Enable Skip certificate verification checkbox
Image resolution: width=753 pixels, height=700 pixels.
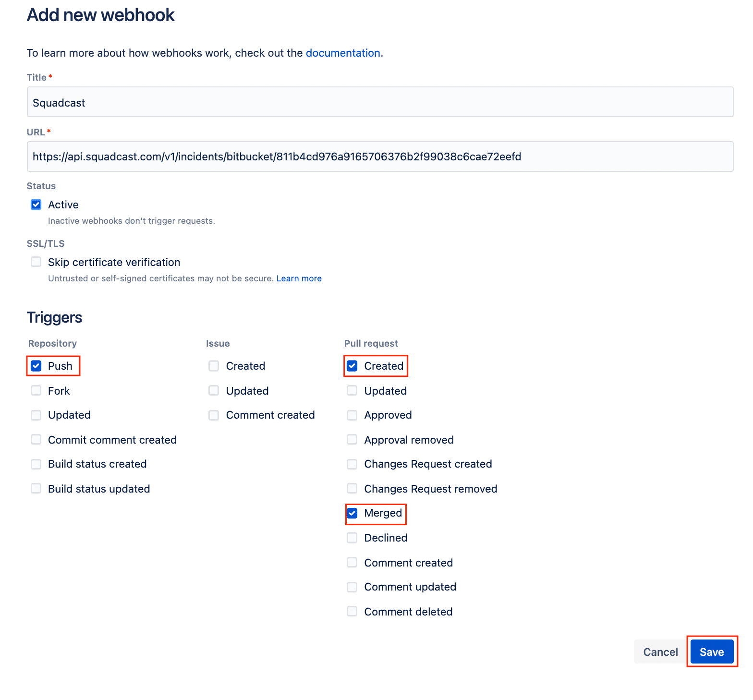[36, 262]
